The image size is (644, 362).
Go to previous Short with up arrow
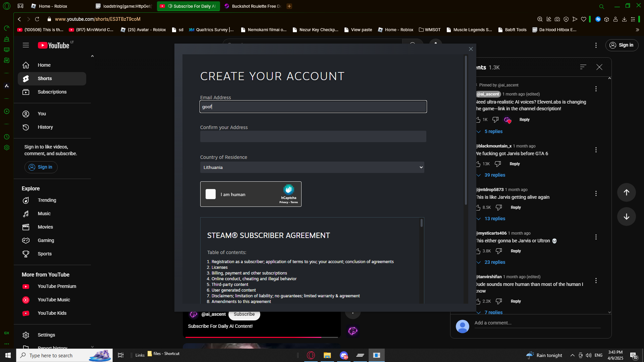[x=627, y=192]
